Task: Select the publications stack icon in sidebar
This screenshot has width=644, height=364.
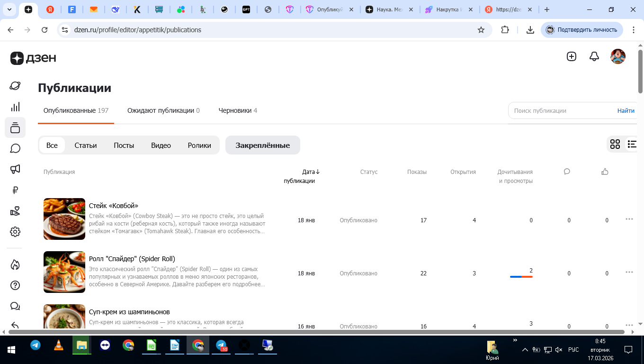Action: (x=15, y=127)
